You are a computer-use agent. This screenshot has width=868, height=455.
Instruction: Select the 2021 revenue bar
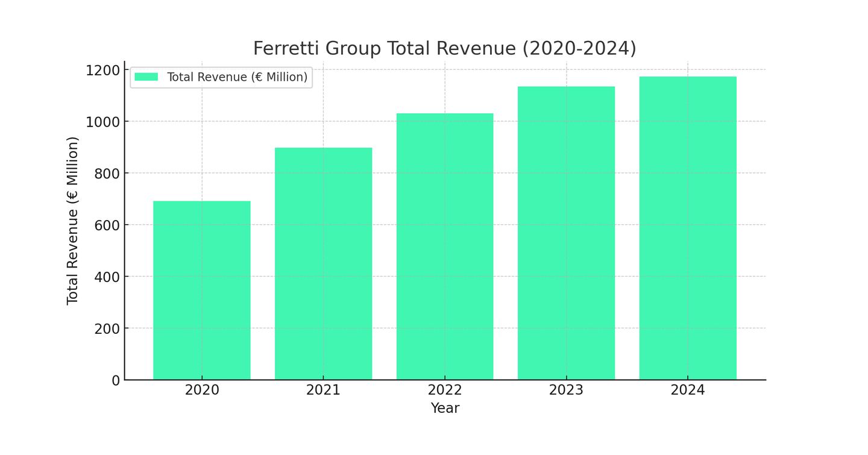pyautogui.click(x=323, y=264)
